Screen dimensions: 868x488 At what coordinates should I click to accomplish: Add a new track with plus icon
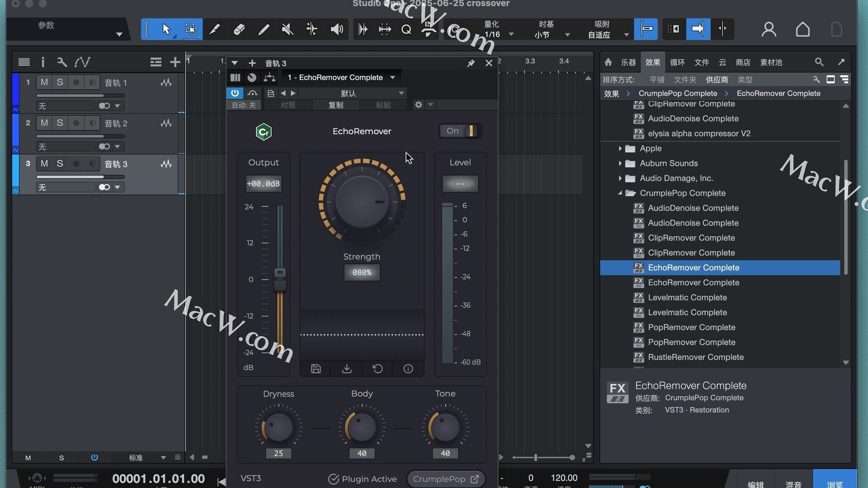point(175,62)
